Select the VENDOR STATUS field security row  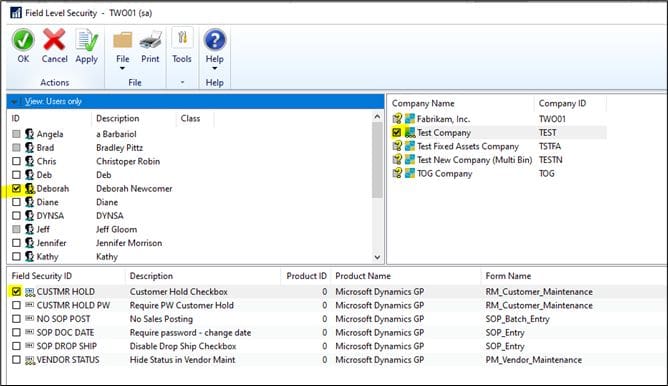(x=337, y=360)
